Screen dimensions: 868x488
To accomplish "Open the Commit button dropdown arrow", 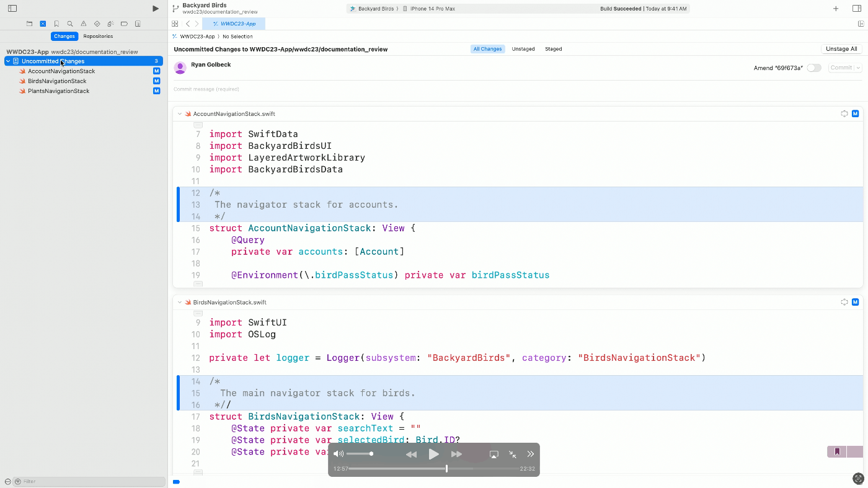I will 858,68.
